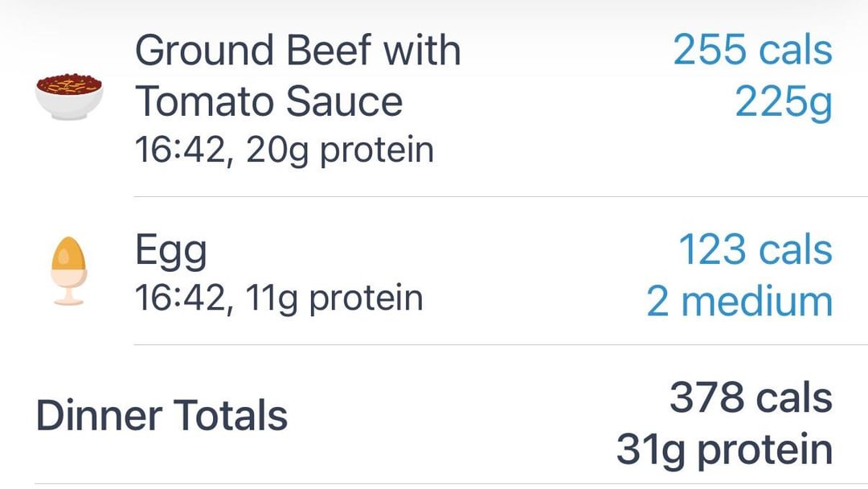Edit the 123 cals value
Screen dimensions: 868x489
point(755,249)
